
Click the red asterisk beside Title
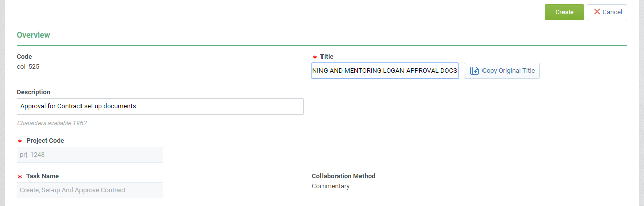tap(315, 57)
